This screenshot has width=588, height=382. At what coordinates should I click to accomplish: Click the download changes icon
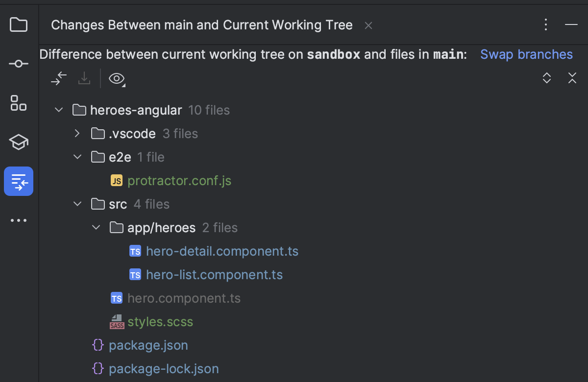point(84,78)
